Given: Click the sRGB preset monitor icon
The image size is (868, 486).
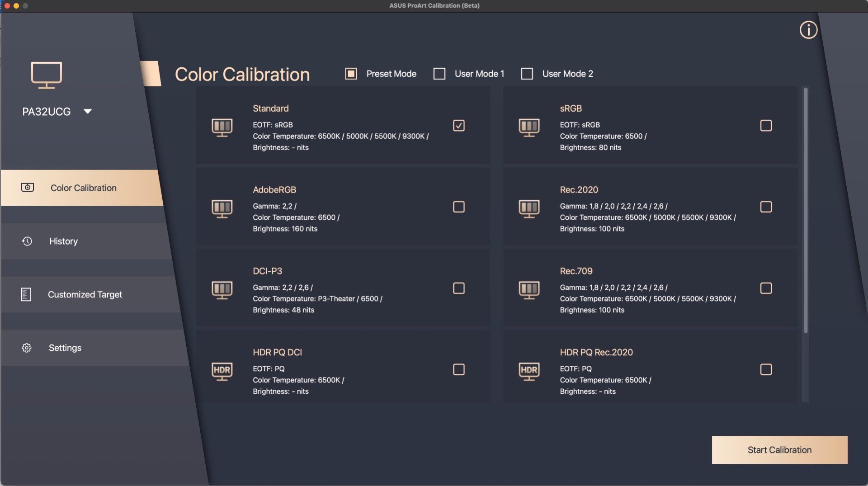Looking at the screenshot, I should 529,127.
